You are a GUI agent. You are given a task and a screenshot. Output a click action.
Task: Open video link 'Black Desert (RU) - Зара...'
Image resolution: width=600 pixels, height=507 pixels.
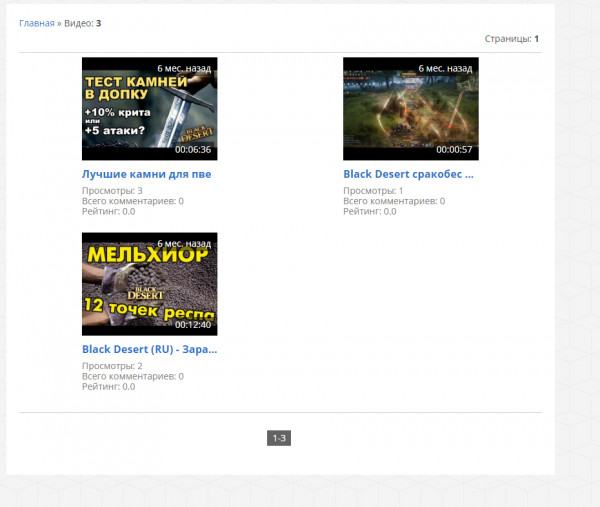coord(150,349)
